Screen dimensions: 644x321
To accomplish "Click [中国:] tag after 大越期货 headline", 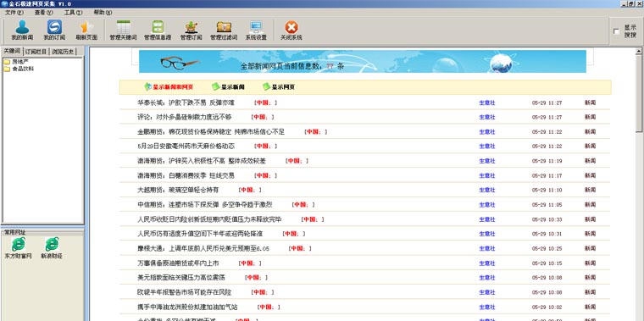I will (x=250, y=190).
